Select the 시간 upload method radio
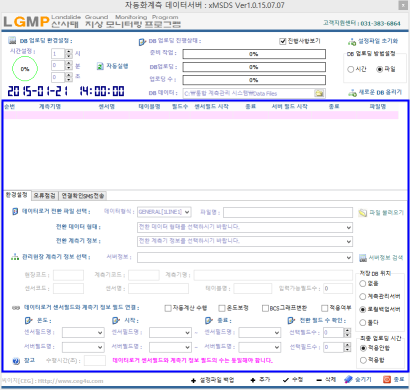Image resolution: width=411 pixels, height=390 pixels. click(x=350, y=69)
